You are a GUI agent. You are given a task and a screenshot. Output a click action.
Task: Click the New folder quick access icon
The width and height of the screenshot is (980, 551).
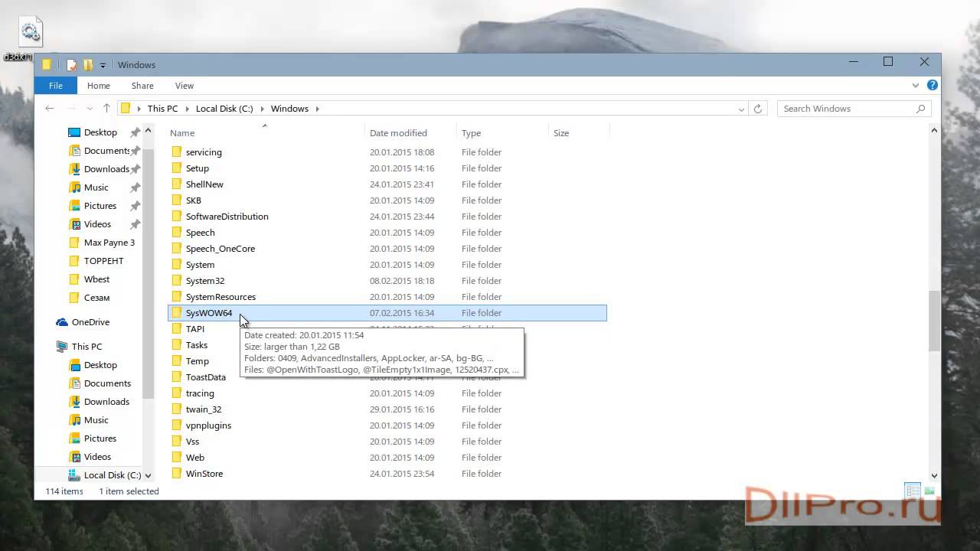88,65
